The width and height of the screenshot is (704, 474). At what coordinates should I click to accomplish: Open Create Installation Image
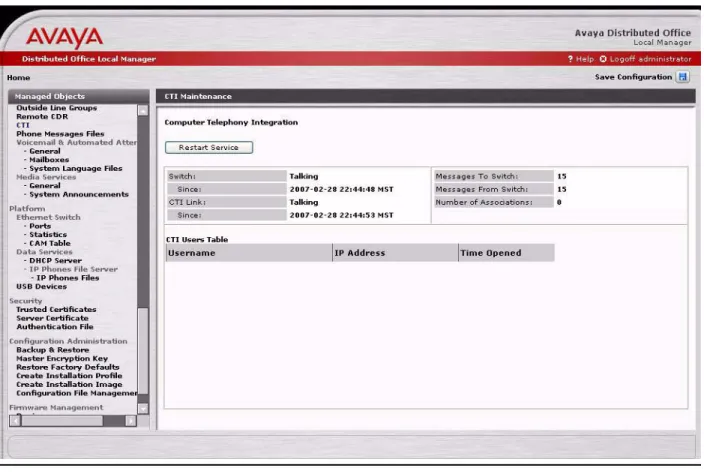pos(69,384)
